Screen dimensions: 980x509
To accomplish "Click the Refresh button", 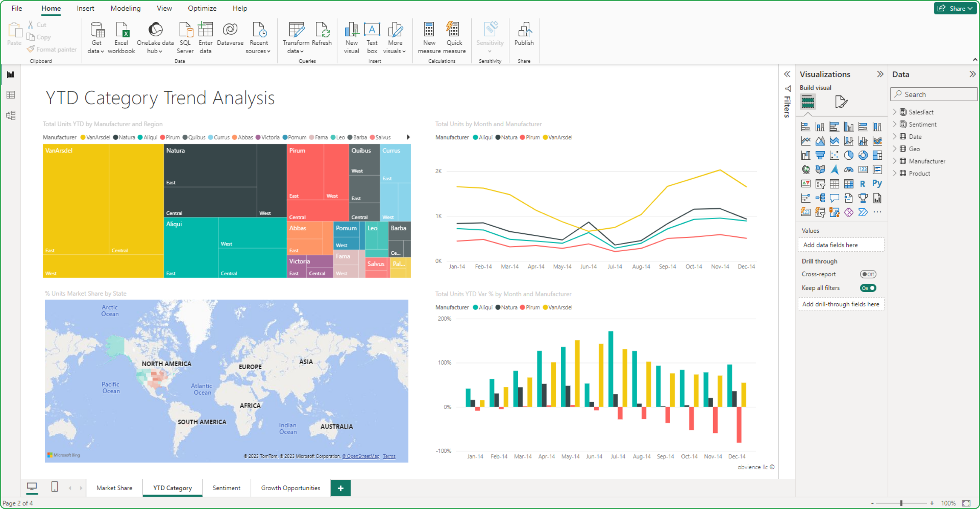I will pos(322,34).
